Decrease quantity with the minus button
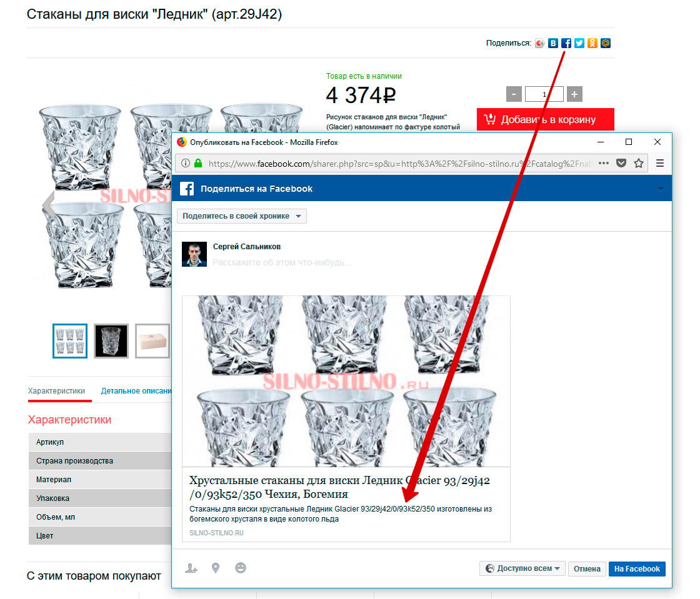700x599 pixels. pos(514,94)
